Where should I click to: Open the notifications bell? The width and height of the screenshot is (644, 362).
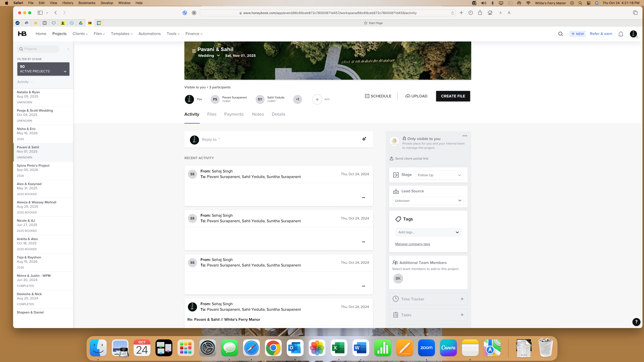pyautogui.click(x=621, y=34)
